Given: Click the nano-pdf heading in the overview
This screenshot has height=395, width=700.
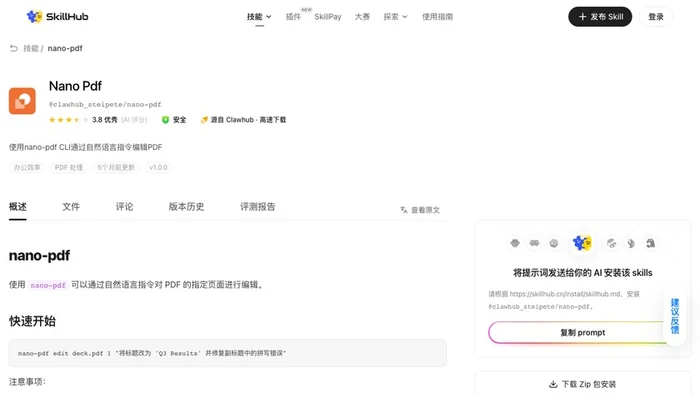Looking at the screenshot, I should pyautogui.click(x=39, y=255).
